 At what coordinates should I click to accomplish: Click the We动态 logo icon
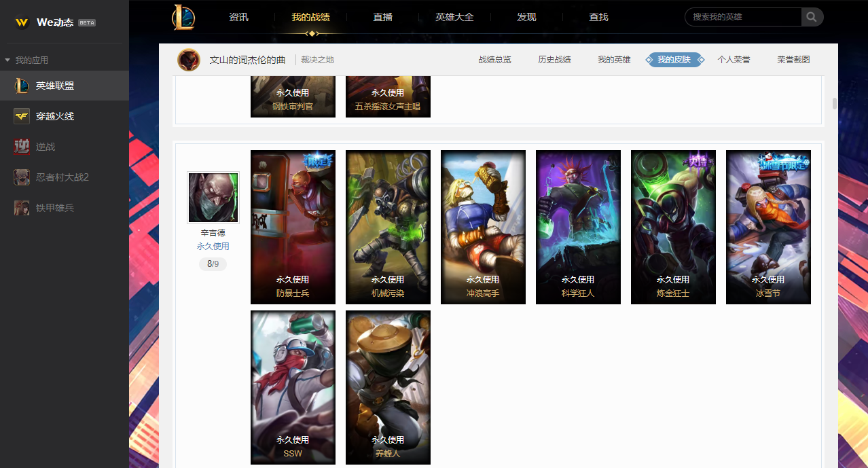22,22
